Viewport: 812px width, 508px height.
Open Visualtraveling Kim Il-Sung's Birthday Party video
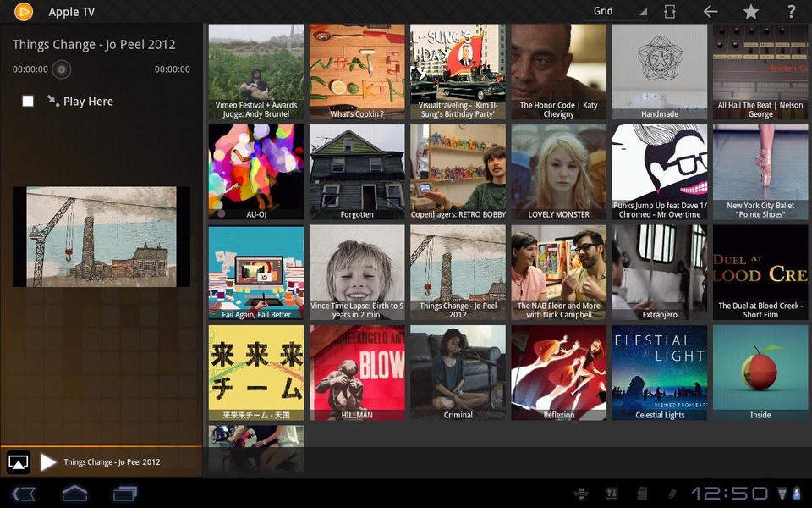(x=458, y=72)
